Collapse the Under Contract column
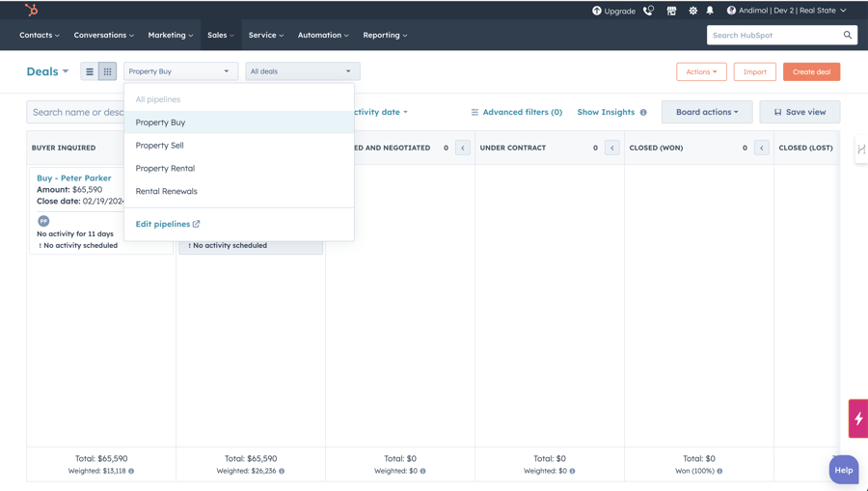This screenshot has height=491, width=868. pos(612,148)
